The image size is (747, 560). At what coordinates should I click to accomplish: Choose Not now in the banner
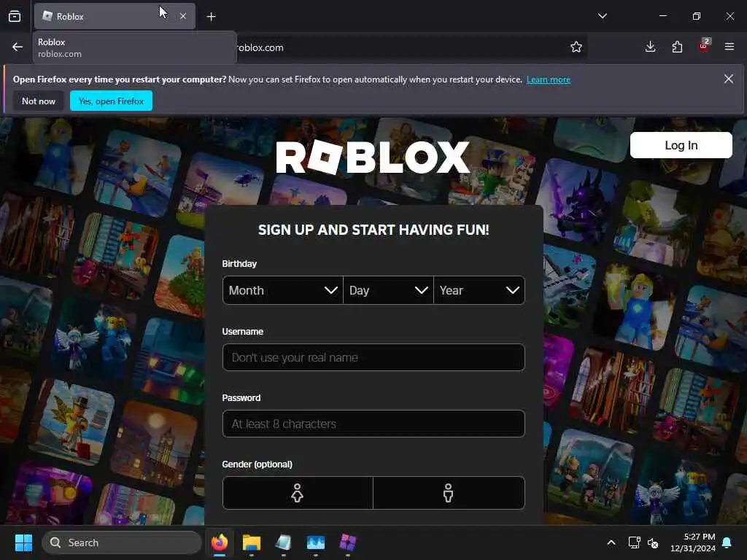tap(39, 101)
